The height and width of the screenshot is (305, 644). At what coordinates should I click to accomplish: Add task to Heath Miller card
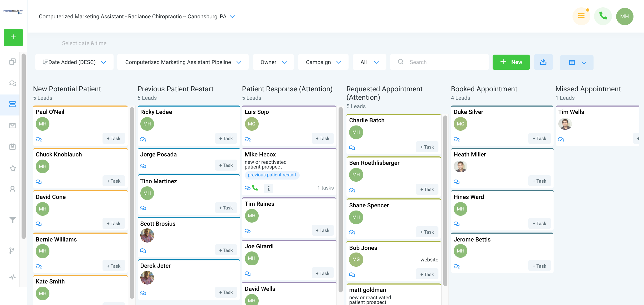pos(539,181)
